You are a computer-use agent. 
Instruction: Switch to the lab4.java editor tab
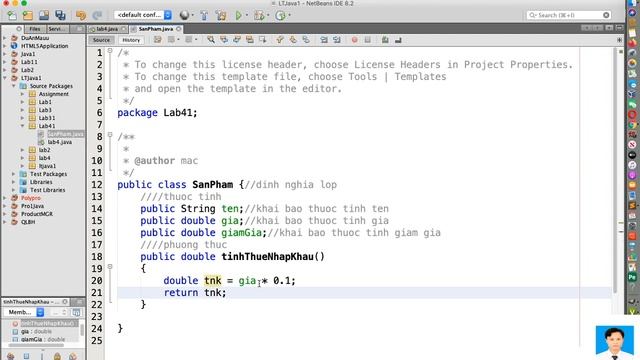point(107,29)
